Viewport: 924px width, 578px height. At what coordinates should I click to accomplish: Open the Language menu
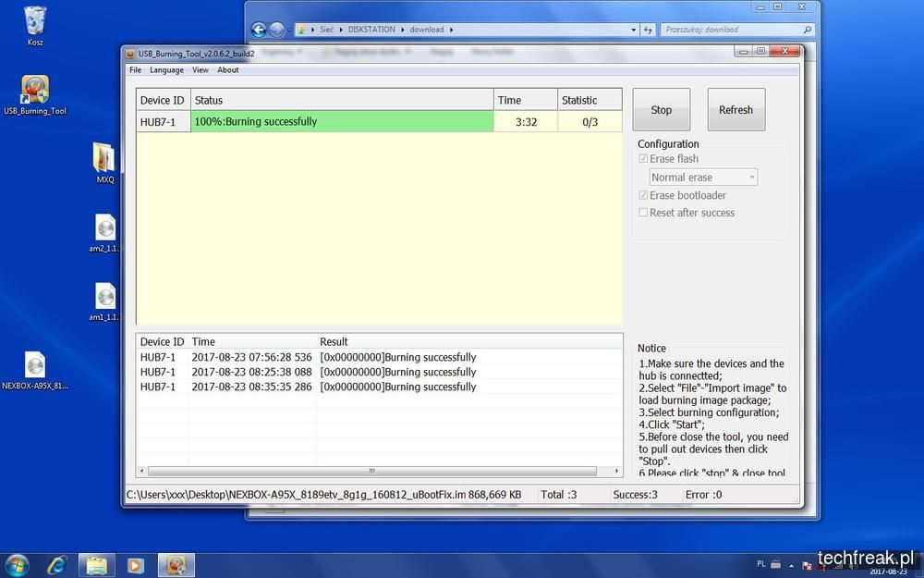[166, 69]
